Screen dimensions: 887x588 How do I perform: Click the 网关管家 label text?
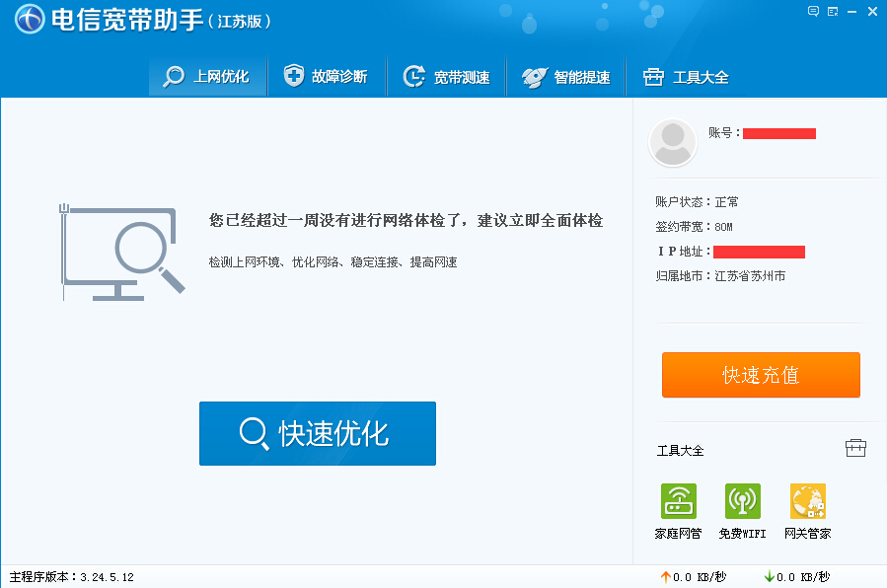[808, 533]
